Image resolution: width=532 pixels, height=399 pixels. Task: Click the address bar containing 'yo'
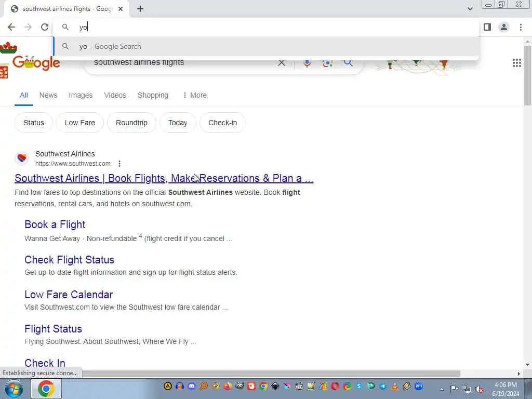point(267,27)
